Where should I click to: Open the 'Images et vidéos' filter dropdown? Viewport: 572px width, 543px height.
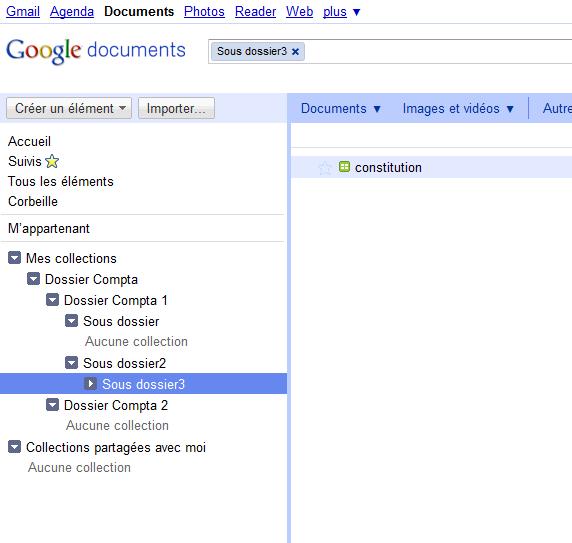pos(458,108)
